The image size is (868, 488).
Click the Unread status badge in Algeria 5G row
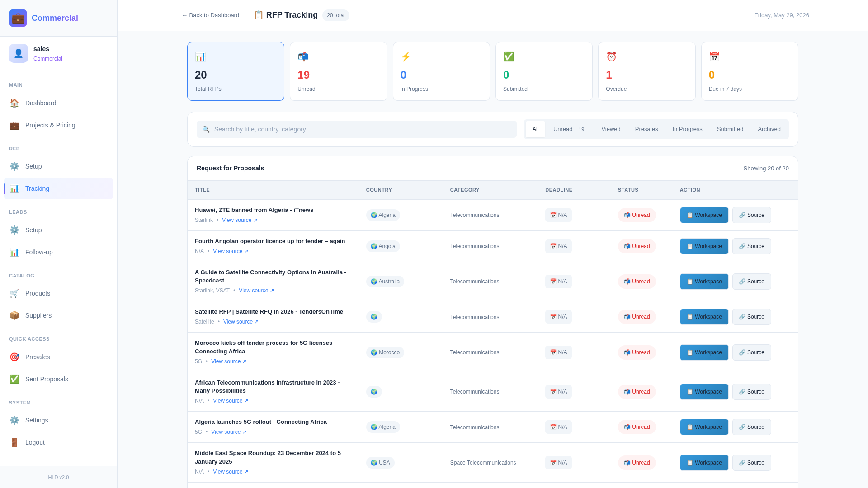click(637, 427)
